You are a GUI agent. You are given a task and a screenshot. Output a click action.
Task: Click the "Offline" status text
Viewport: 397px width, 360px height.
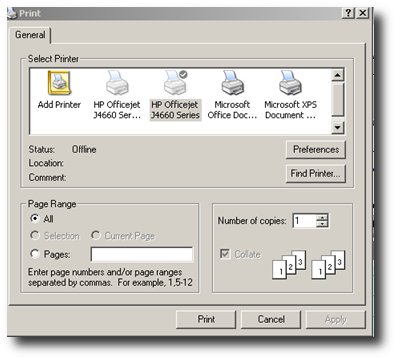click(84, 149)
